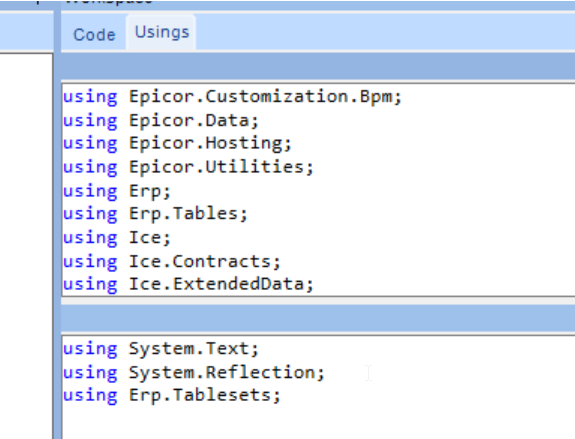This screenshot has height=439, width=575.
Task: Click the horizontal divider between usings boxes
Action: 318,301
